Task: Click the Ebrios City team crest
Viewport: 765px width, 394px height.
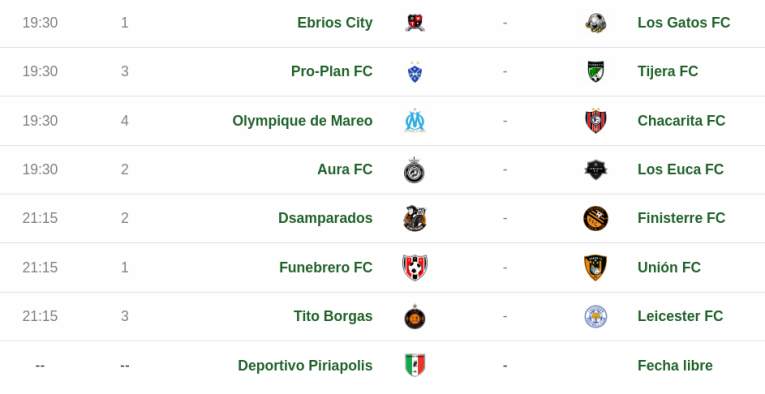Action: coord(415,23)
